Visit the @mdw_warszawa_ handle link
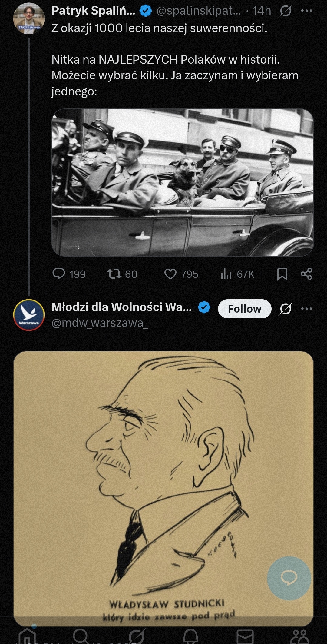 (x=100, y=323)
